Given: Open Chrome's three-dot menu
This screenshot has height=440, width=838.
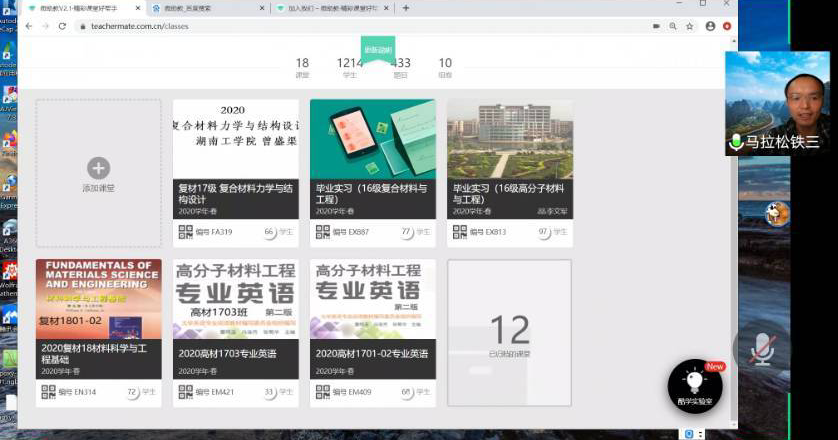Looking at the screenshot, I should [726, 26].
